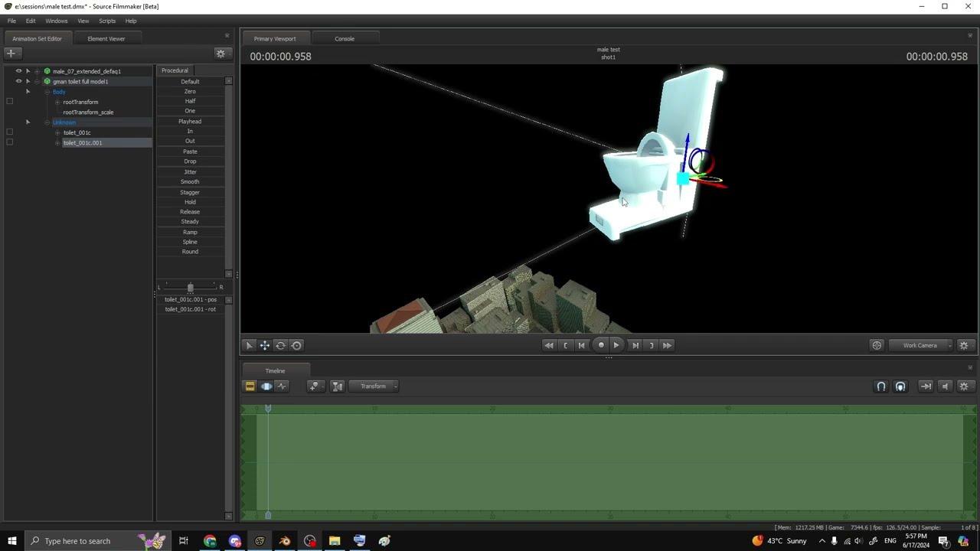This screenshot has height=551, width=980.
Task: Apply Spline procedural preset
Action: tap(190, 242)
